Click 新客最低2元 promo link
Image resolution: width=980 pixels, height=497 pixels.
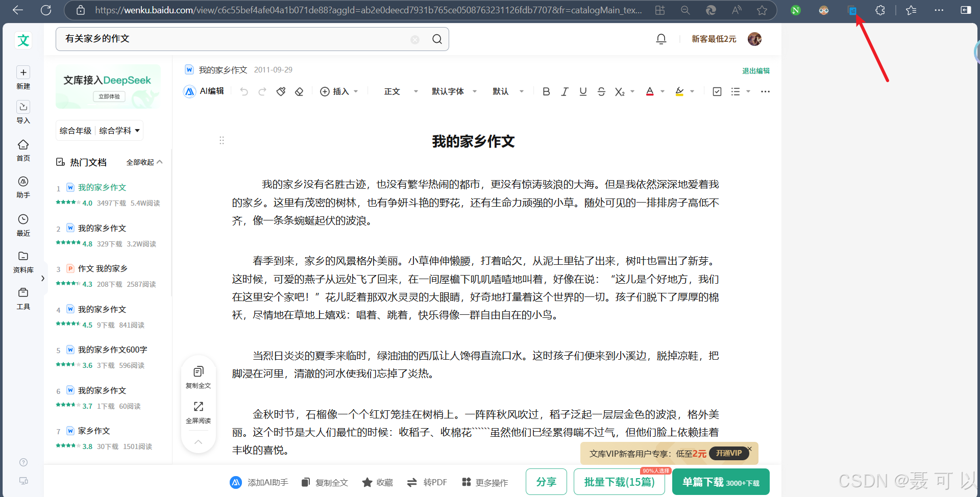click(x=714, y=39)
